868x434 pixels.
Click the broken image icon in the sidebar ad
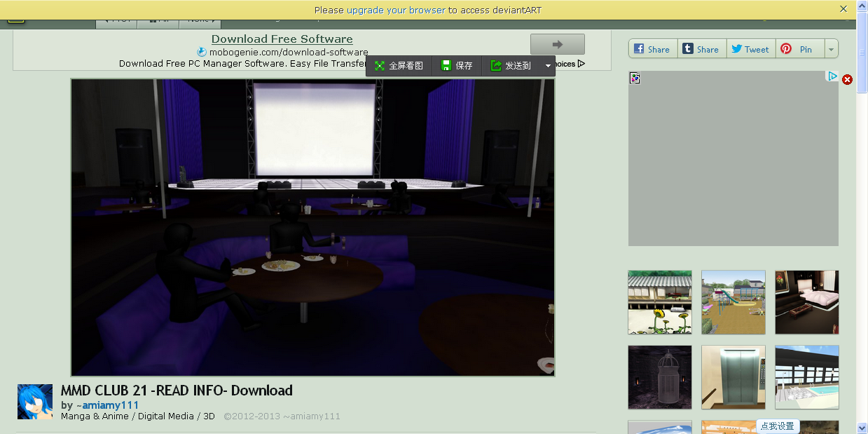coord(635,78)
